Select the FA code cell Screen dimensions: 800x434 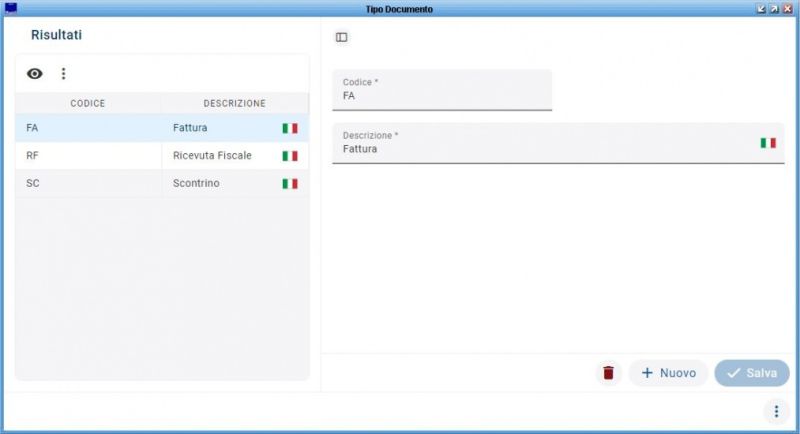click(x=89, y=128)
